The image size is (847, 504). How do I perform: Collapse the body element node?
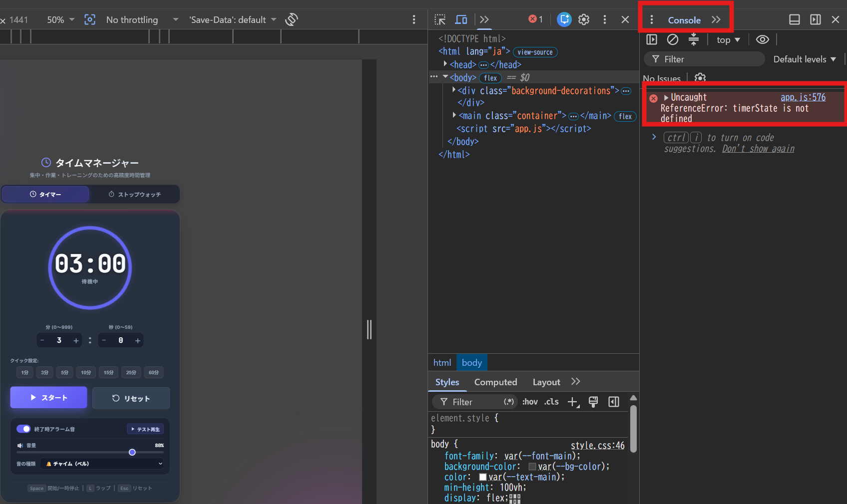[445, 77]
